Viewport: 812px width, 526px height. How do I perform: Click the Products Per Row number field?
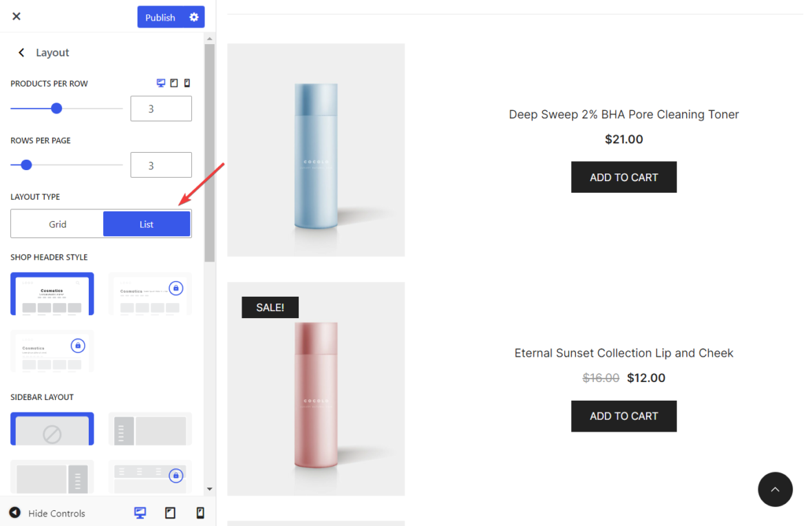(x=160, y=108)
